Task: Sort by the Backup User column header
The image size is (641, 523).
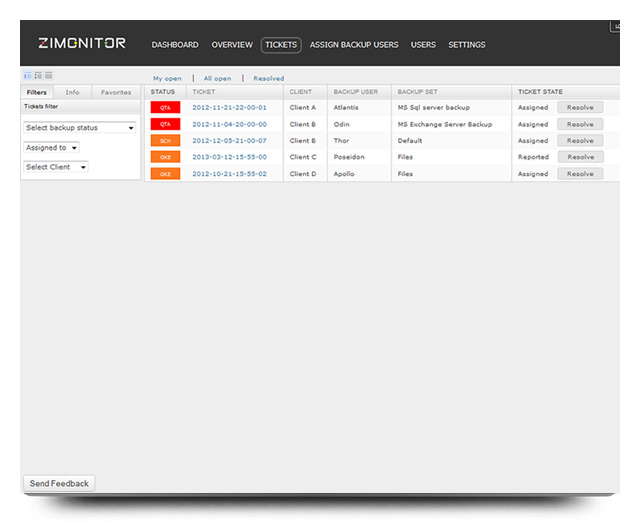Action: click(x=355, y=92)
